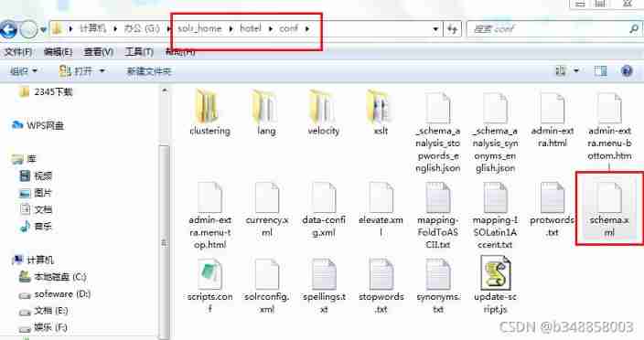Open the 工具(T) menu
Screen dimensions: 644x340
coord(139,52)
